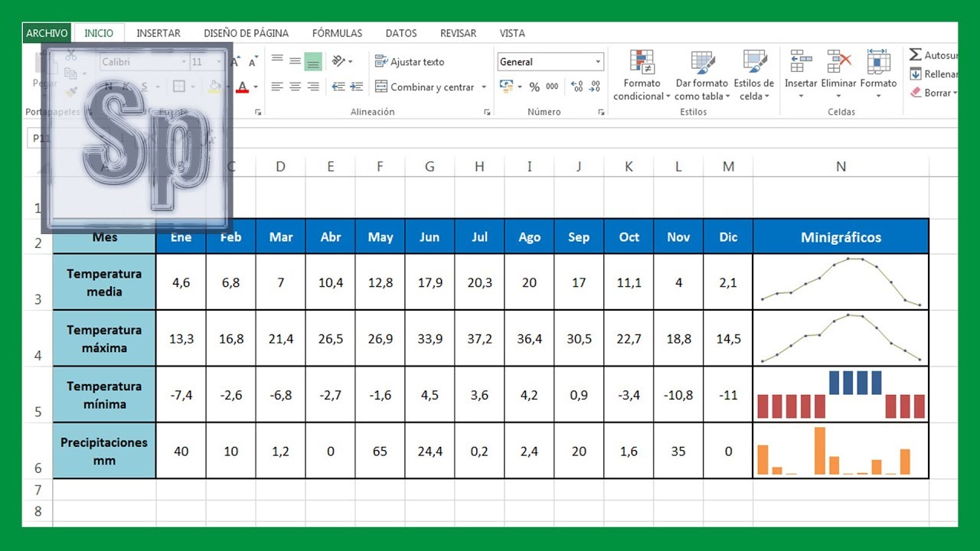Increase decimal places
Image resolution: width=980 pixels, height=551 pixels.
coord(577,87)
